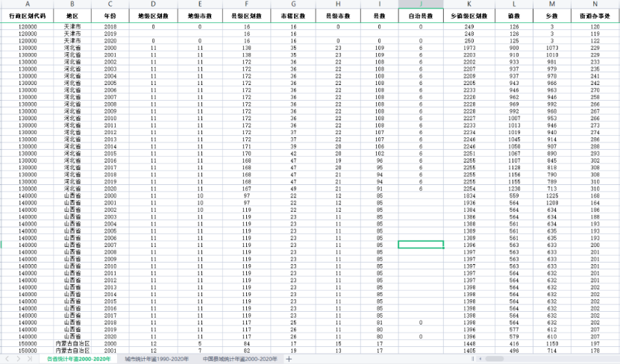Select cell with value 1225
The height and width of the screenshot is (364, 620).
coord(552,195)
